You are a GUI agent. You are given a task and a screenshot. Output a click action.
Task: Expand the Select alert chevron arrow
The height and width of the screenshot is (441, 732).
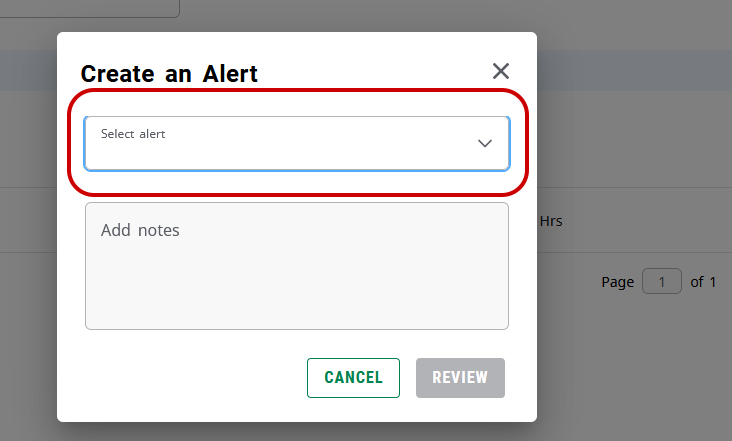coord(485,143)
